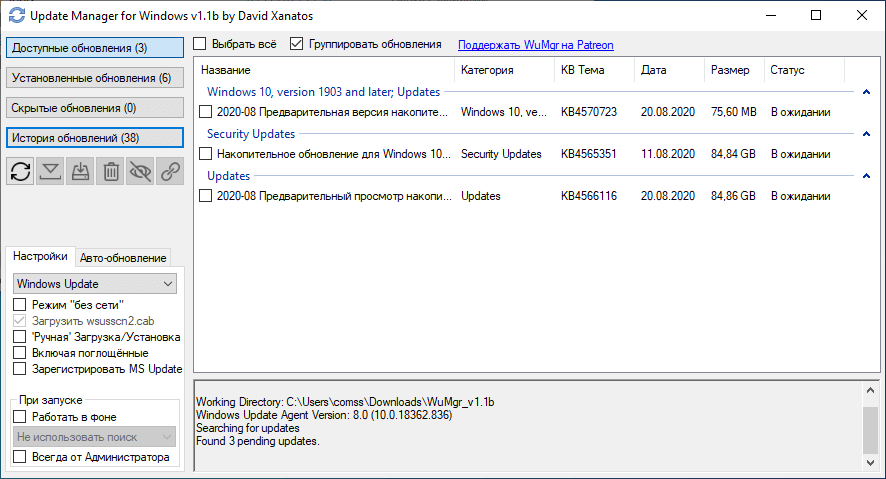
Task: Click "Накопительное обновление для Windows 10..." name
Action: coord(333,154)
